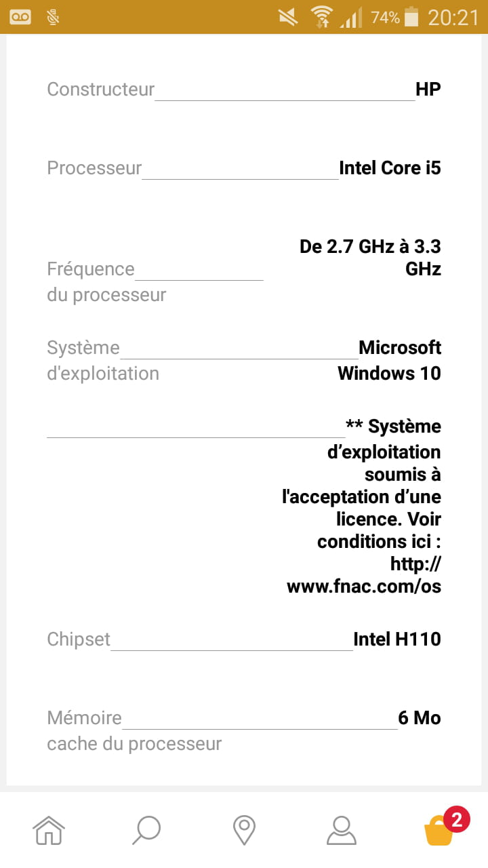Go to the home tab icon

pos(49,829)
